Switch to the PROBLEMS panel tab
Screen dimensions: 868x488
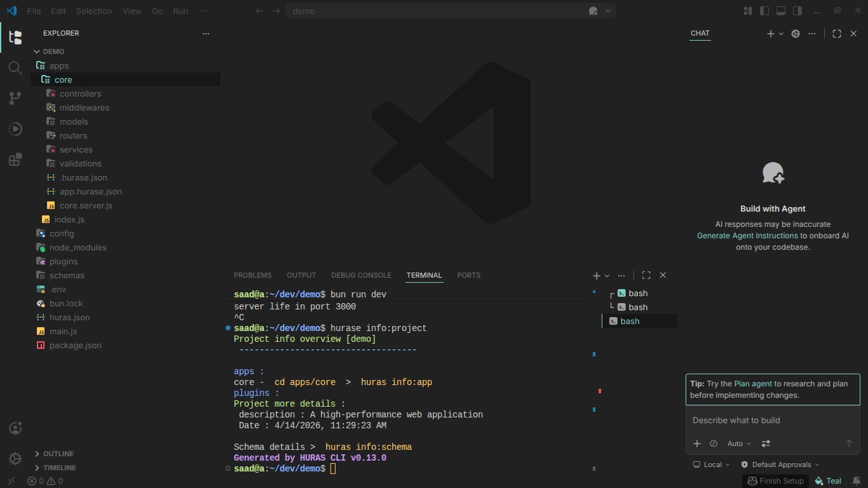252,275
